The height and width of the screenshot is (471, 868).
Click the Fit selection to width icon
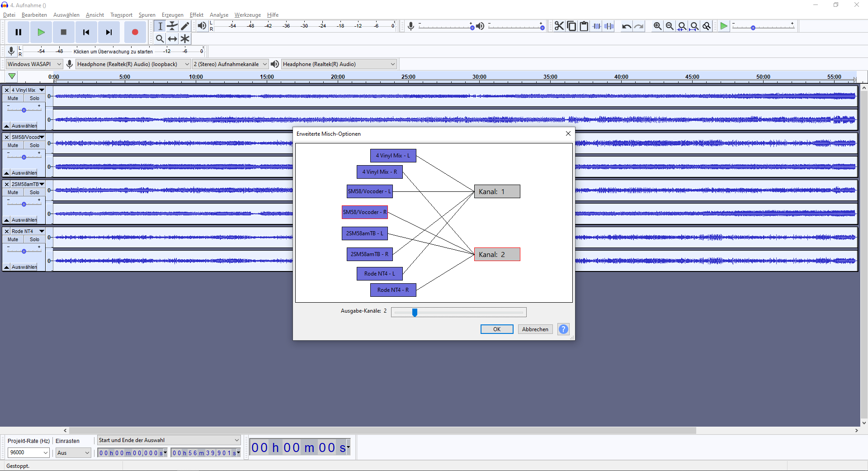pyautogui.click(x=682, y=26)
